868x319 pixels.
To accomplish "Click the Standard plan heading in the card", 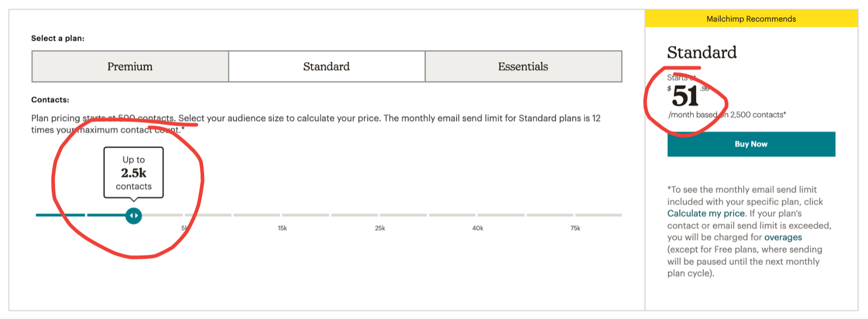I will click(702, 52).
